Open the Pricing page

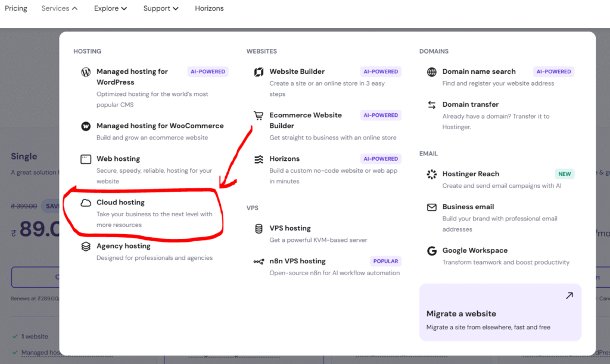16,8
